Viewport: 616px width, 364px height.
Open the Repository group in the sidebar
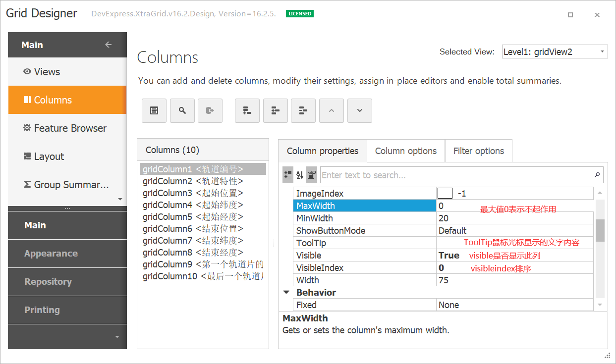(x=67, y=282)
